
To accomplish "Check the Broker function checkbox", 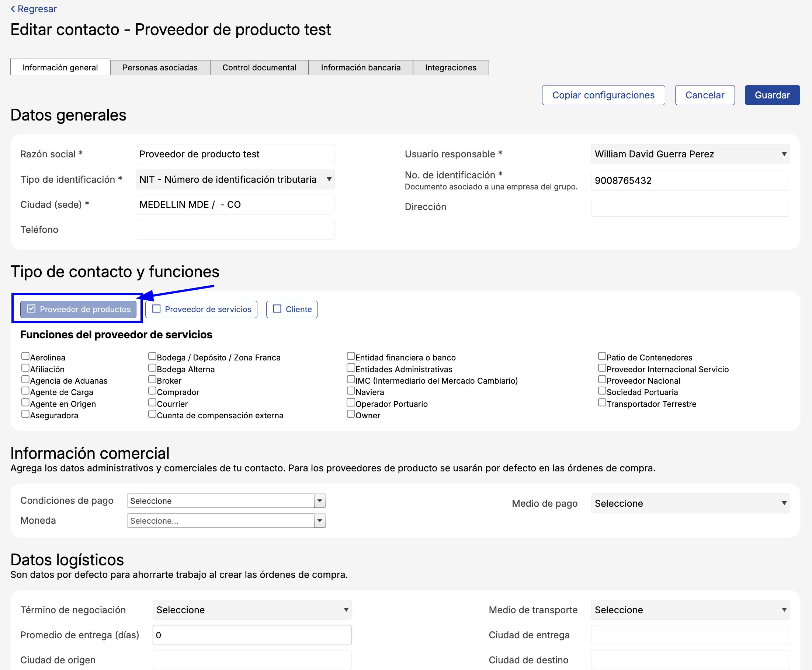I will (x=152, y=379).
